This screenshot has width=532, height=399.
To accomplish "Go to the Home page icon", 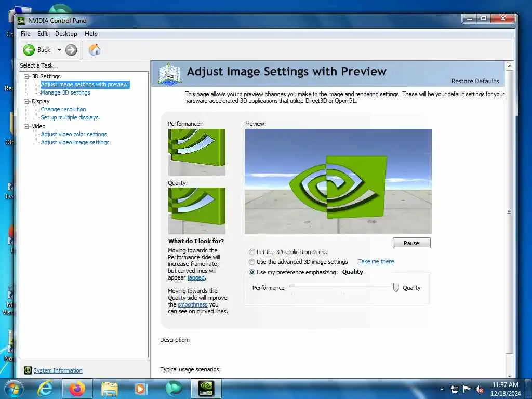I will pos(95,49).
